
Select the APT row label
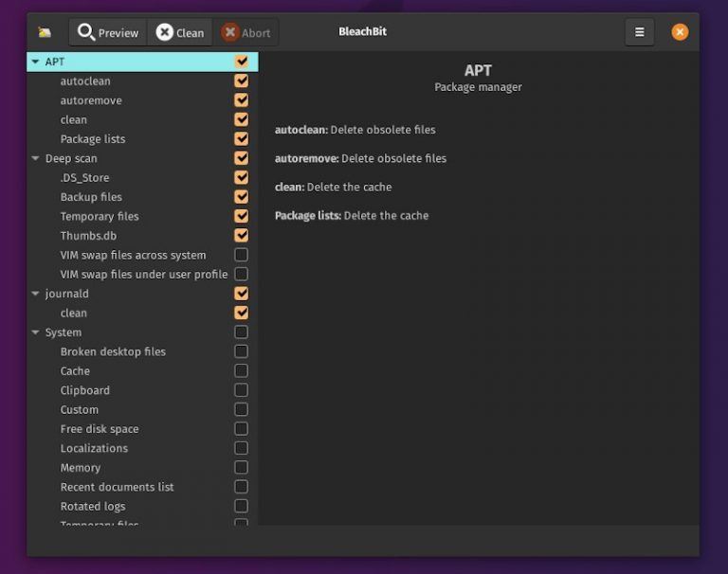click(x=55, y=62)
